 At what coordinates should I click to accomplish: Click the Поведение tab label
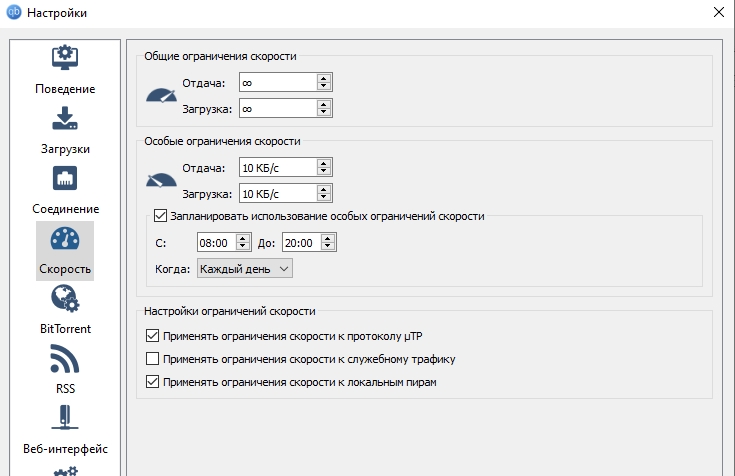[x=65, y=89]
